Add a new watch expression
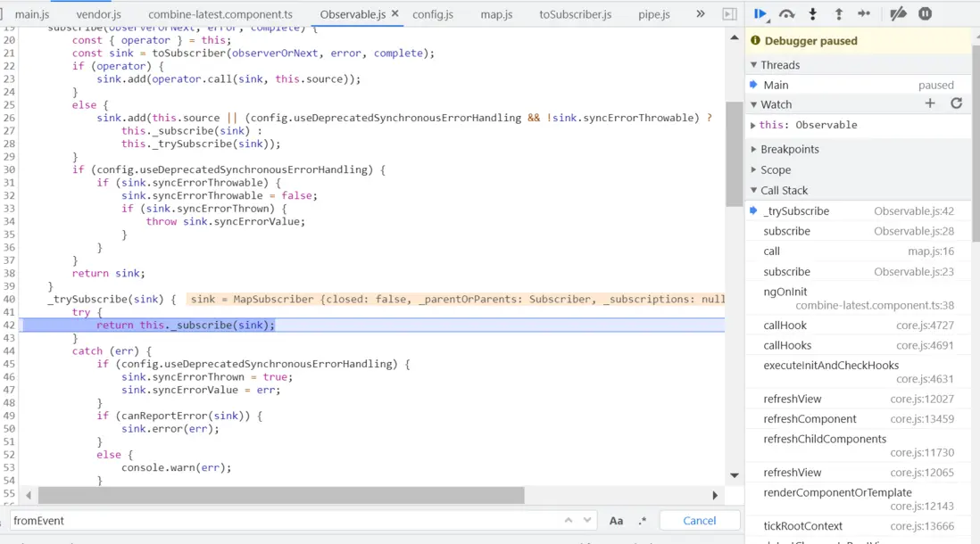The width and height of the screenshot is (980, 544). click(x=930, y=103)
